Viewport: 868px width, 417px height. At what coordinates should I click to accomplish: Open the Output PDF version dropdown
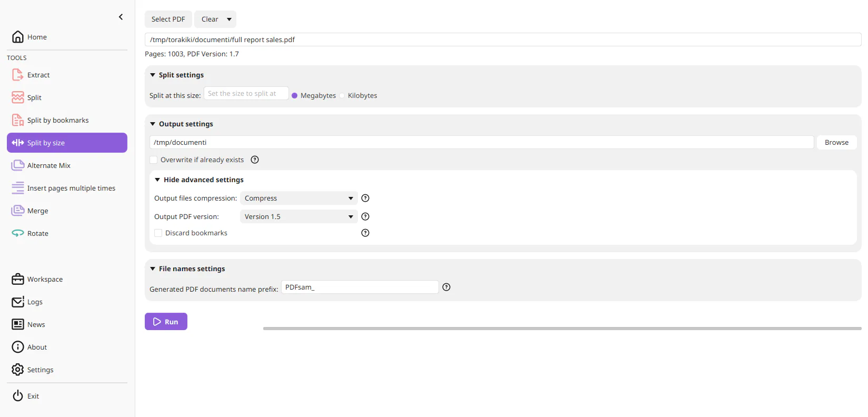coord(299,216)
